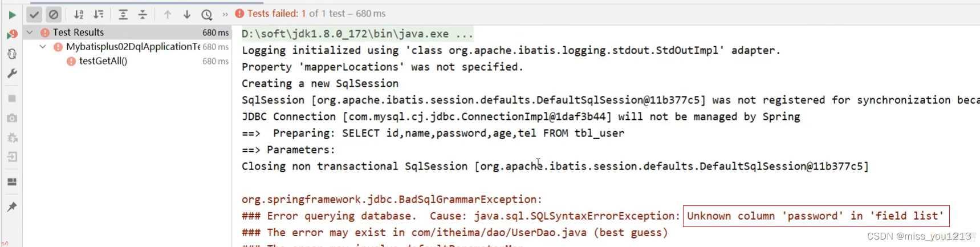Toggle show ignored tests filter
980x247 pixels.
pyautogui.click(x=54, y=14)
